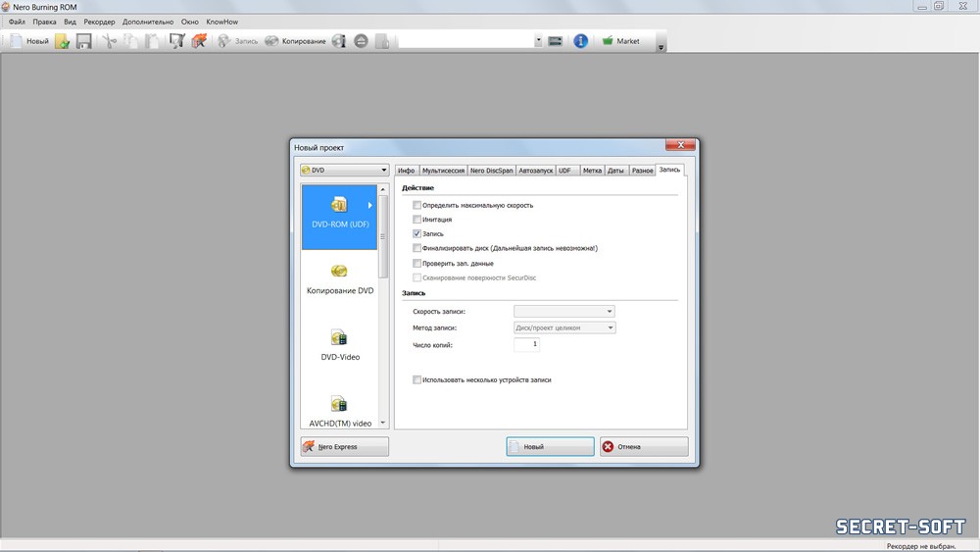The height and width of the screenshot is (552, 980).
Task: Click the Cut scissors icon
Action: [110, 41]
